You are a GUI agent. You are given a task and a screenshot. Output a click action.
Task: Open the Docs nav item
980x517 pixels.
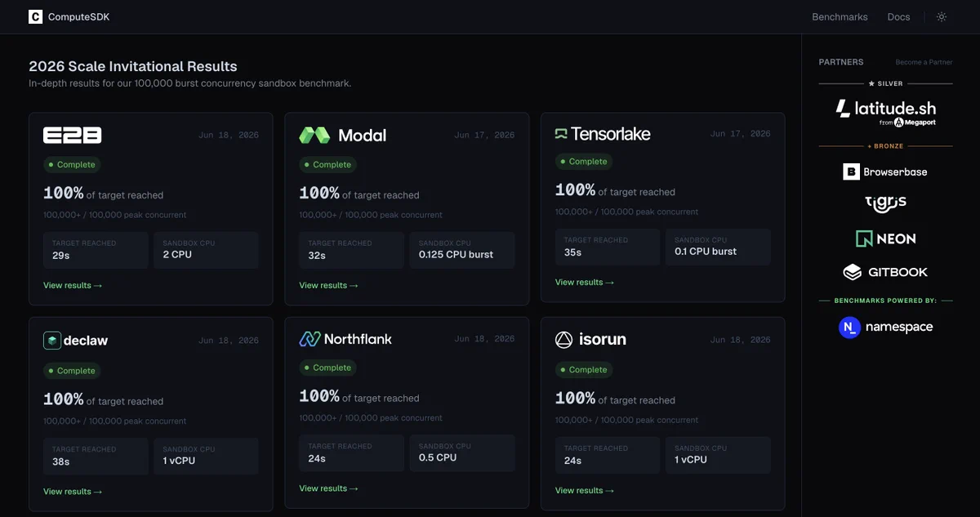(x=898, y=17)
